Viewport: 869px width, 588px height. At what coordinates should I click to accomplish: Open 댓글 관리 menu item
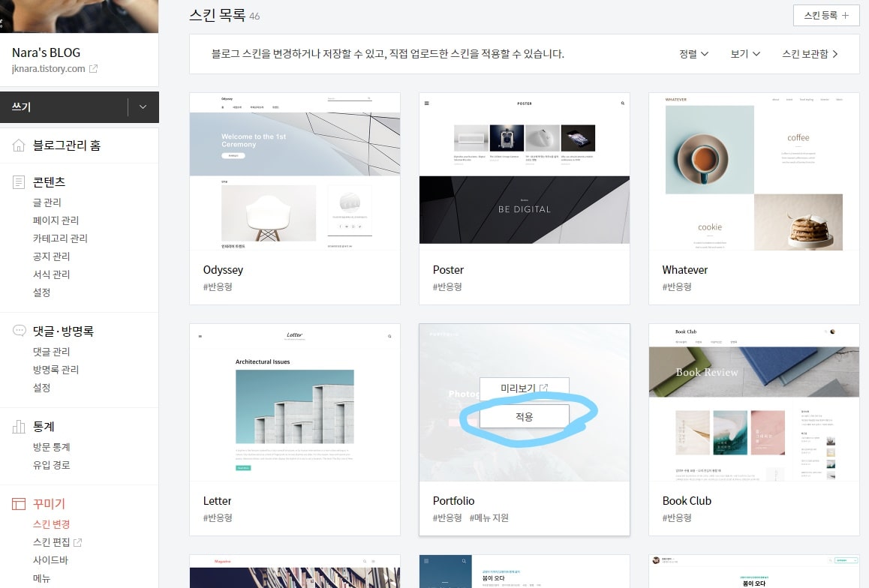pos(52,352)
